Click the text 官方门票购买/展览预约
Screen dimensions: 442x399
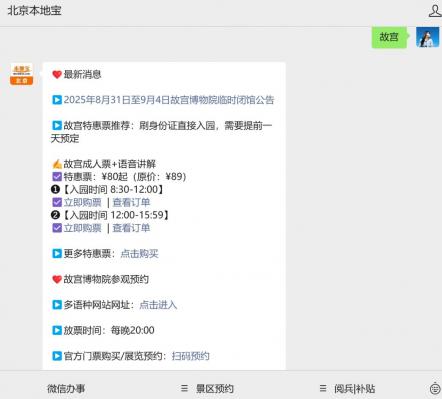[113, 356]
